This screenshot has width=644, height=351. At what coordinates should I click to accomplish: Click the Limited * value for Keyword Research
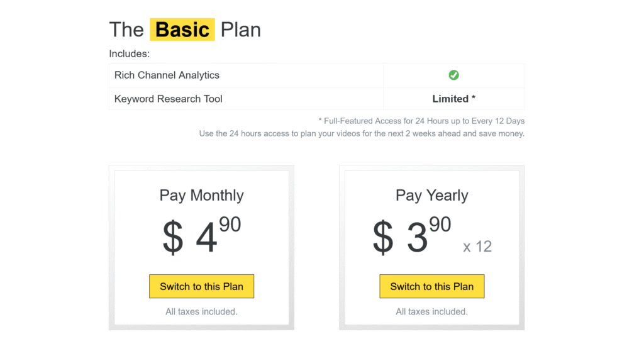[x=453, y=99]
